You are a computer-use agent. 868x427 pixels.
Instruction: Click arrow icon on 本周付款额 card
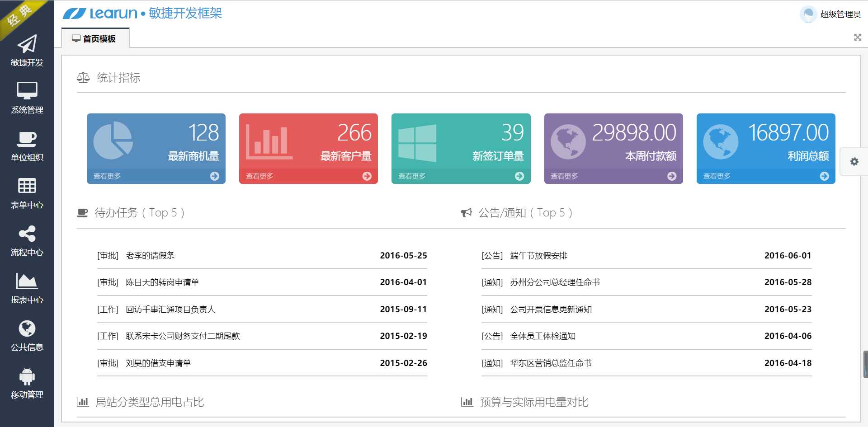click(672, 176)
